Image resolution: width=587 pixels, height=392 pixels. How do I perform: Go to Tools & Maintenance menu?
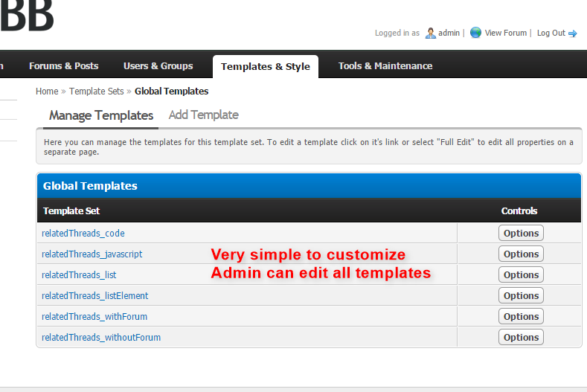point(385,66)
